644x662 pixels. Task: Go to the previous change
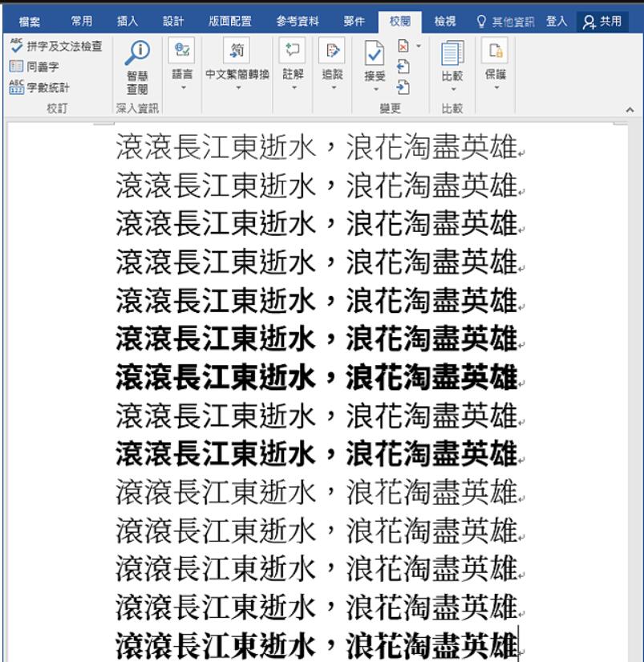pos(403,67)
